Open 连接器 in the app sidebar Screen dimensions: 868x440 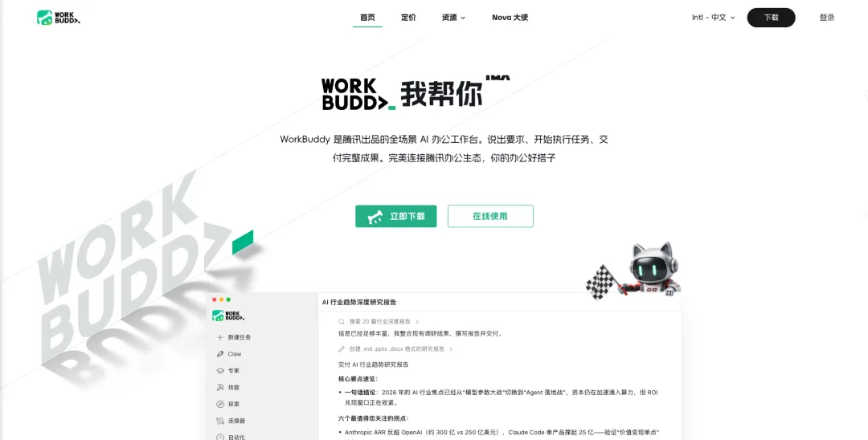(236, 421)
